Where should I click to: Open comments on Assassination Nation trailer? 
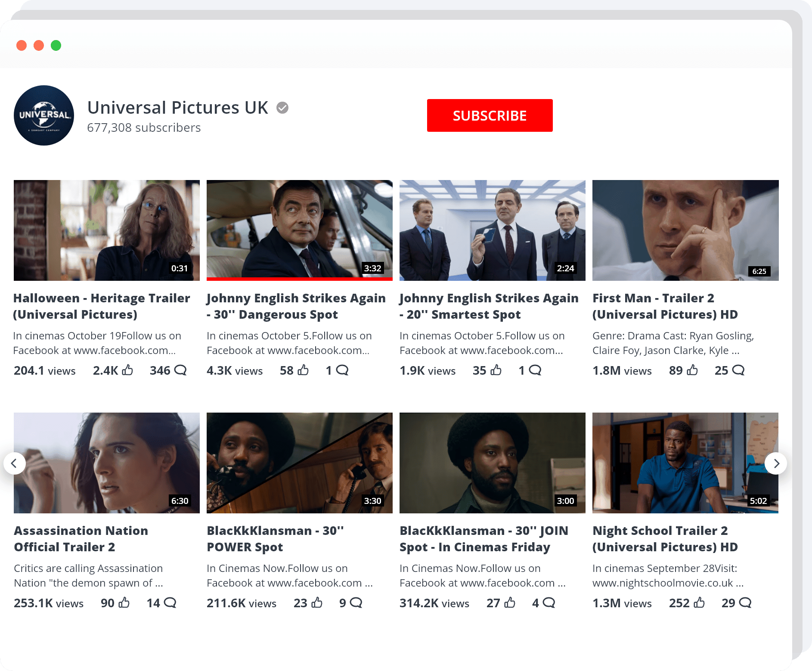click(x=170, y=603)
